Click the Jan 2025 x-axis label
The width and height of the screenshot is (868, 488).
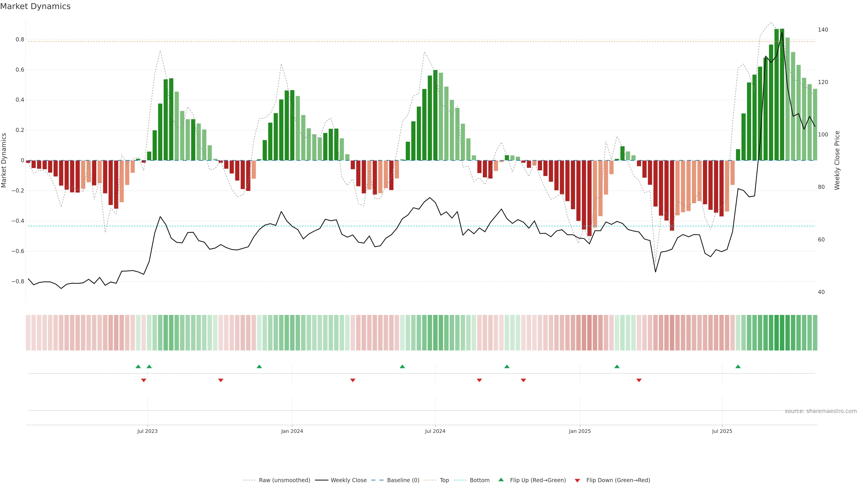pos(580,431)
